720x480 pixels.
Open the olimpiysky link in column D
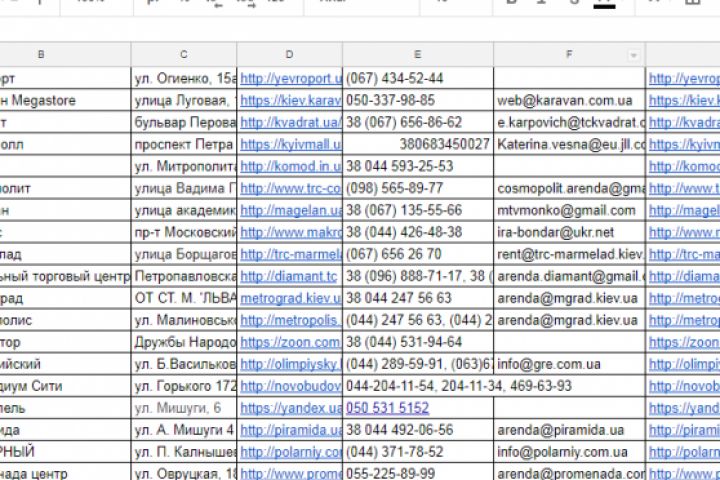[291, 364]
